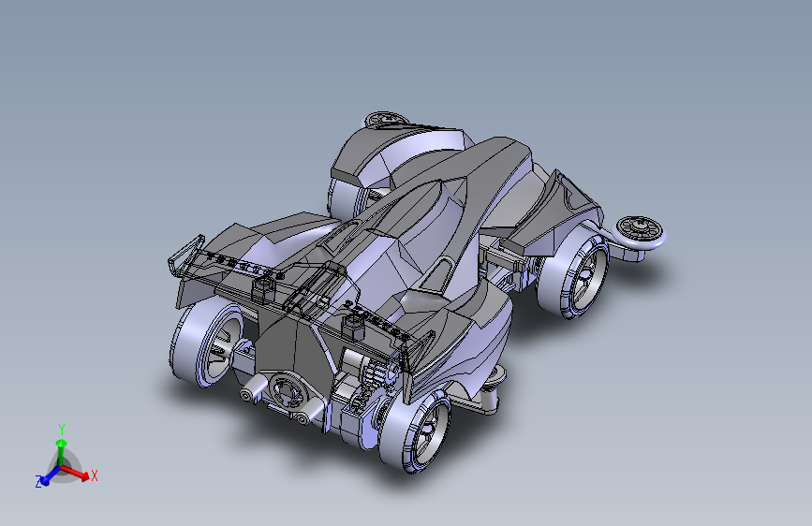Select the circular rear roller mount under the chassis
The height and width of the screenshot is (526, 812).
coord(287,391)
